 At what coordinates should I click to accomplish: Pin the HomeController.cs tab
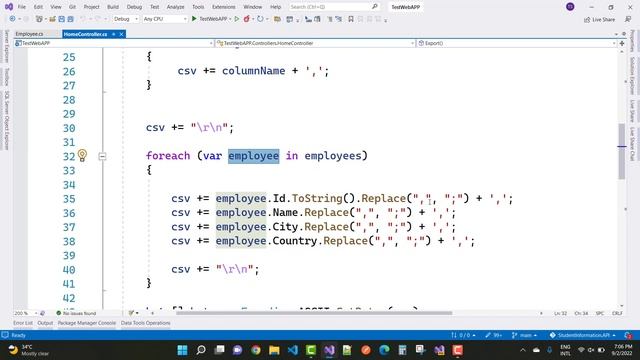pyautogui.click(x=113, y=34)
